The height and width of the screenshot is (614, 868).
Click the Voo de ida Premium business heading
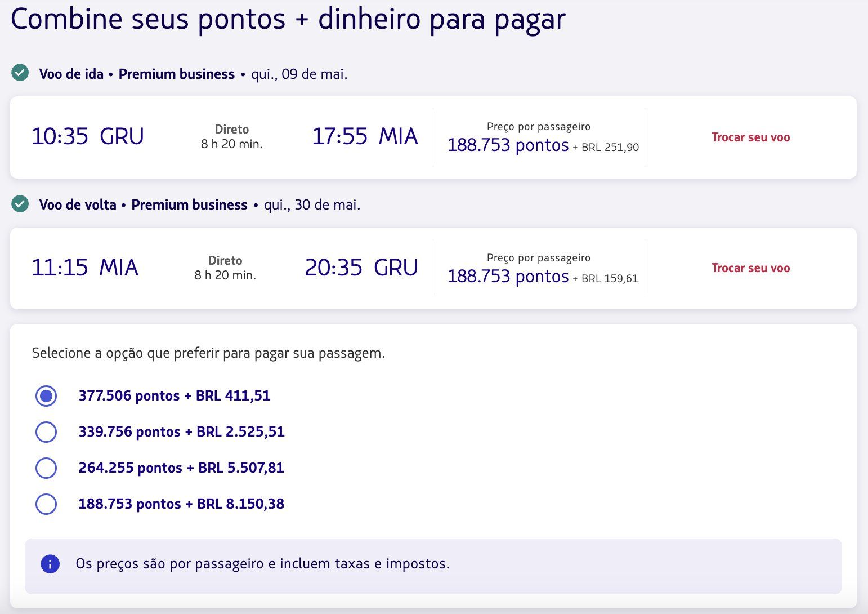pyautogui.click(x=137, y=74)
